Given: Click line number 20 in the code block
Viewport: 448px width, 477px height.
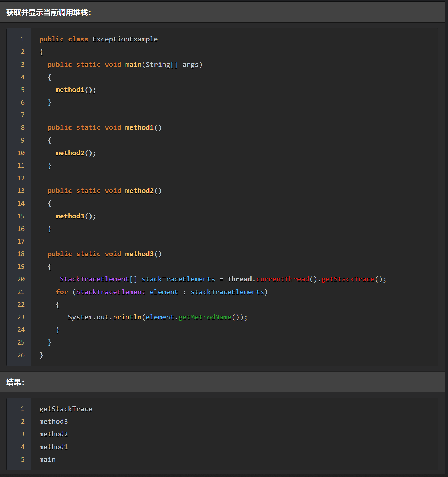Looking at the screenshot, I should click(x=21, y=279).
